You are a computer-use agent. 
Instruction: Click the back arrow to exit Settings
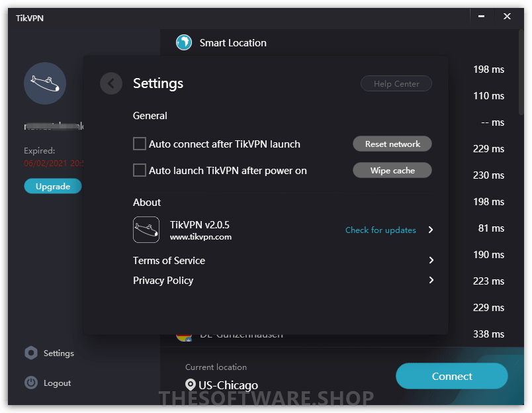pyautogui.click(x=111, y=83)
